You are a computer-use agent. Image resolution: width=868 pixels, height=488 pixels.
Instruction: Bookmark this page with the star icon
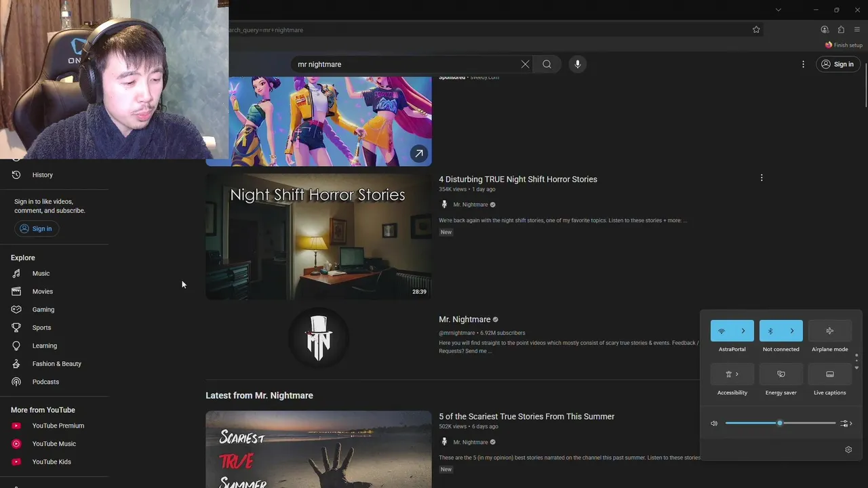click(x=756, y=30)
